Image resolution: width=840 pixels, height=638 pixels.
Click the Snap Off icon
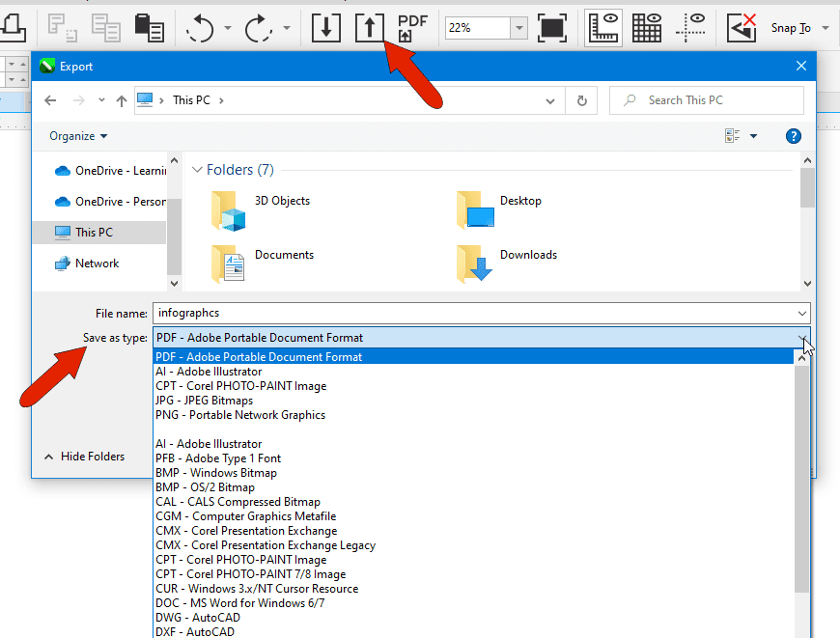point(741,27)
